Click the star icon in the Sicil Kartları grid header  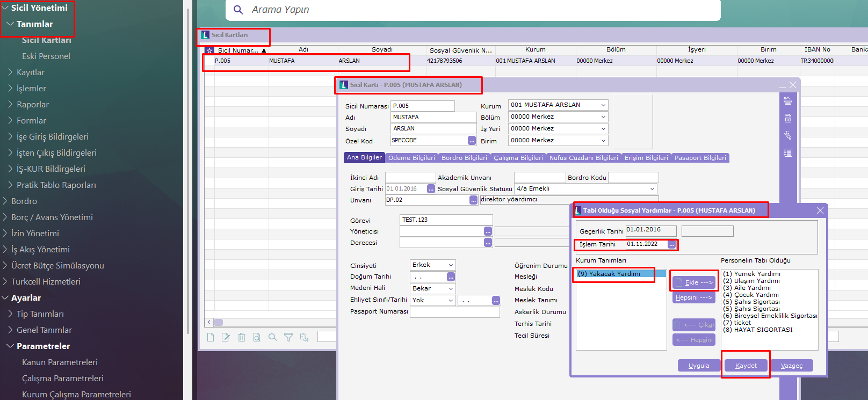(x=209, y=50)
